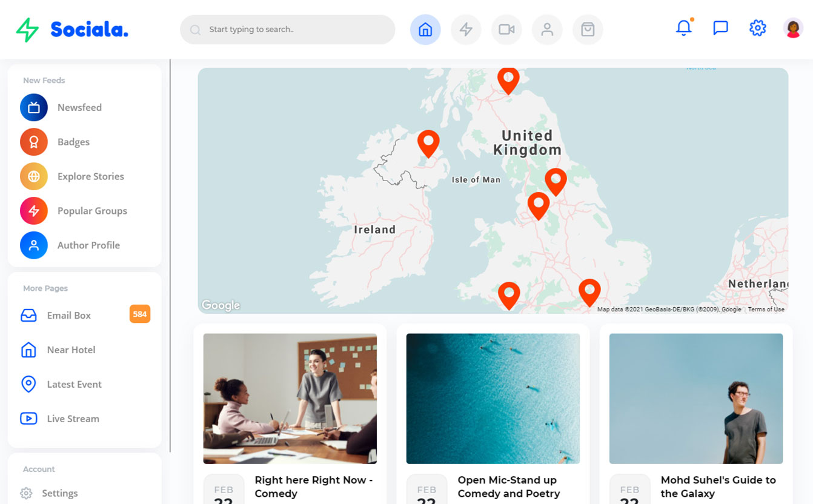Open the Open Mic-Stand up event image

(x=493, y=399)
